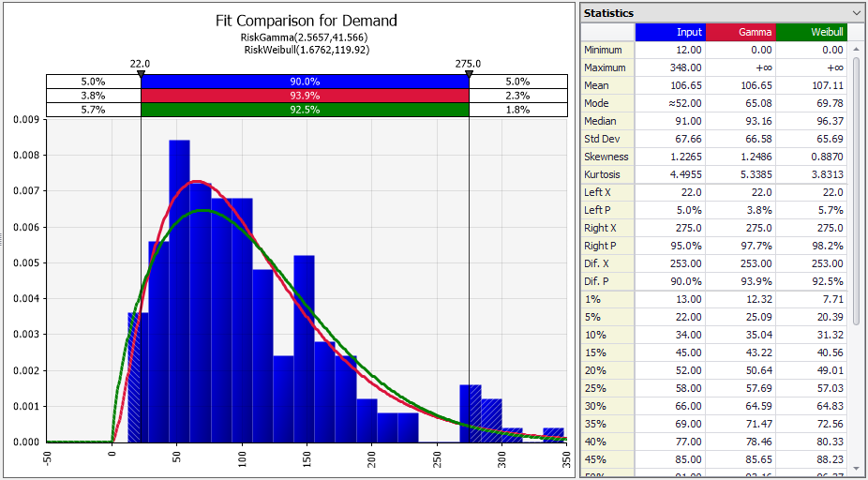
Task: Select the green Weibull column header
Action: (x=811, y=32)
